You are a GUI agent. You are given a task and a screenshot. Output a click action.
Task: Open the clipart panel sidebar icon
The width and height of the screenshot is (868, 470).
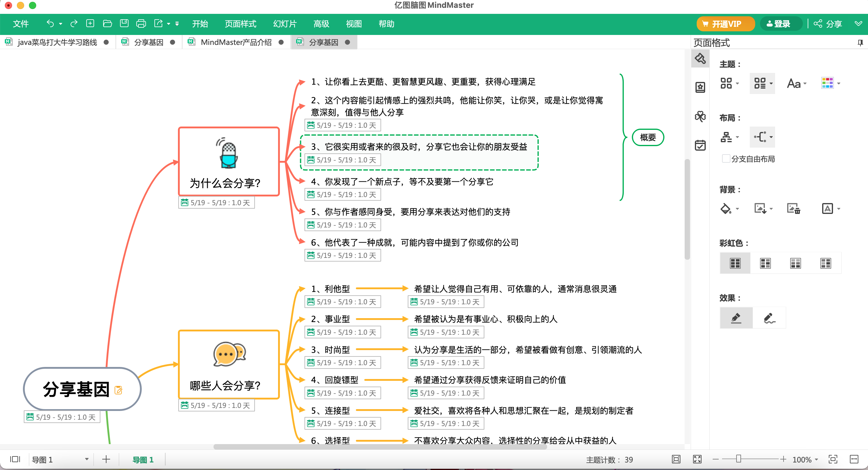[700, 117]
